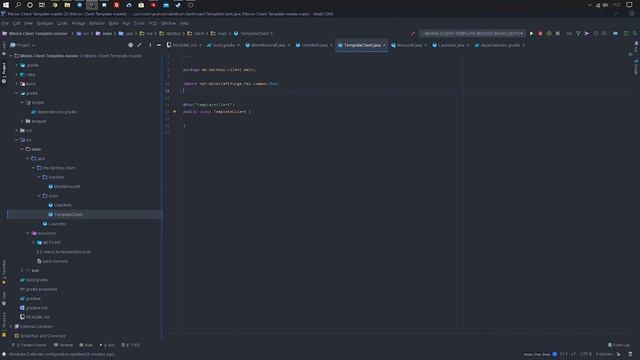
Task: Open the Navigate menu
Action: [x=44, y=23]
